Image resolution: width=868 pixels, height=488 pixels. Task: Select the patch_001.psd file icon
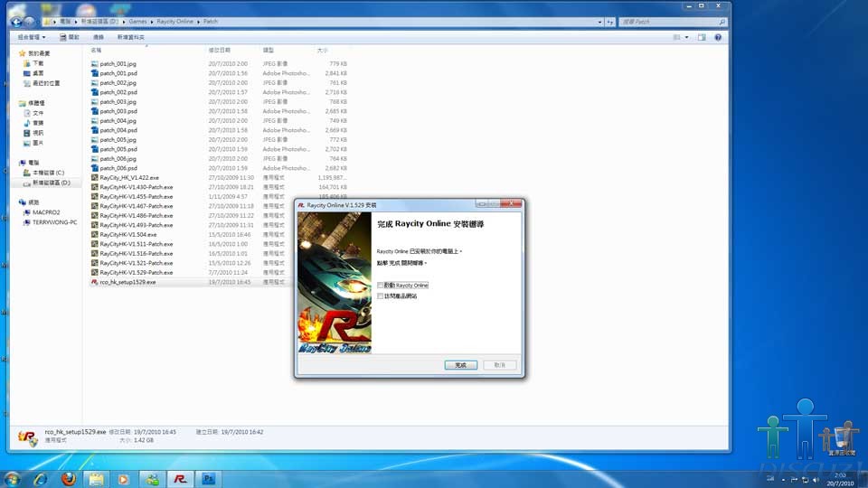coord(95,73)
